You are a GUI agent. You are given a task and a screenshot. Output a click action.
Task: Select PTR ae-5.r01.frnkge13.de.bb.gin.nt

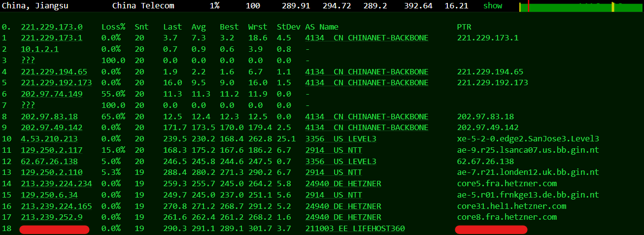tap(528, 195)
